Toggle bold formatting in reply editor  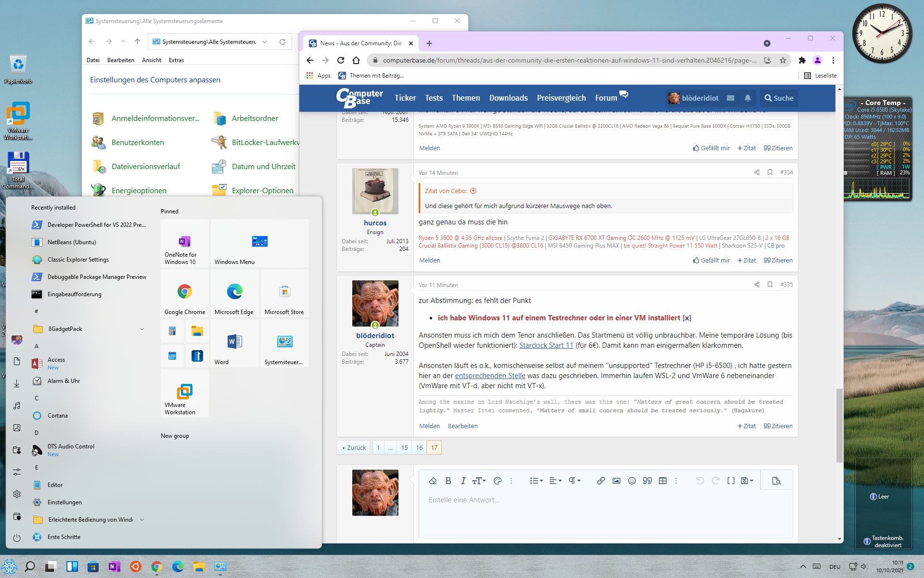448,481
